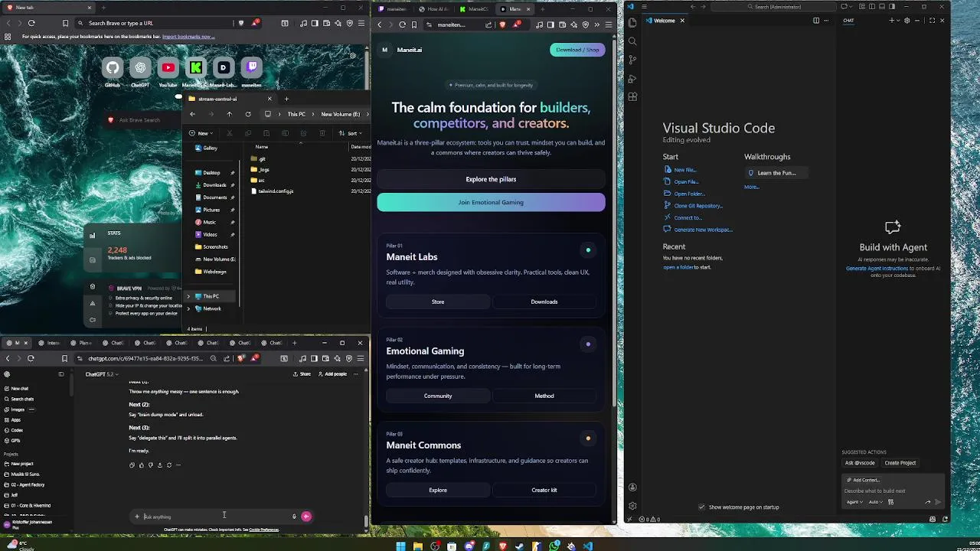Open Auto model dropdown in VS Code chat
Image resolution: width=980 pixels, height=551 pixels.
875,502
